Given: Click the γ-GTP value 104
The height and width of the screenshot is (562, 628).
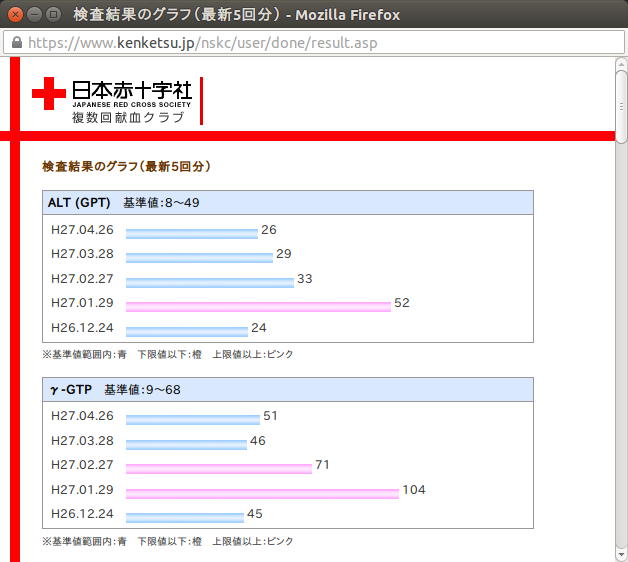Looking at the screenshot, I should click(x=414, y=489).
